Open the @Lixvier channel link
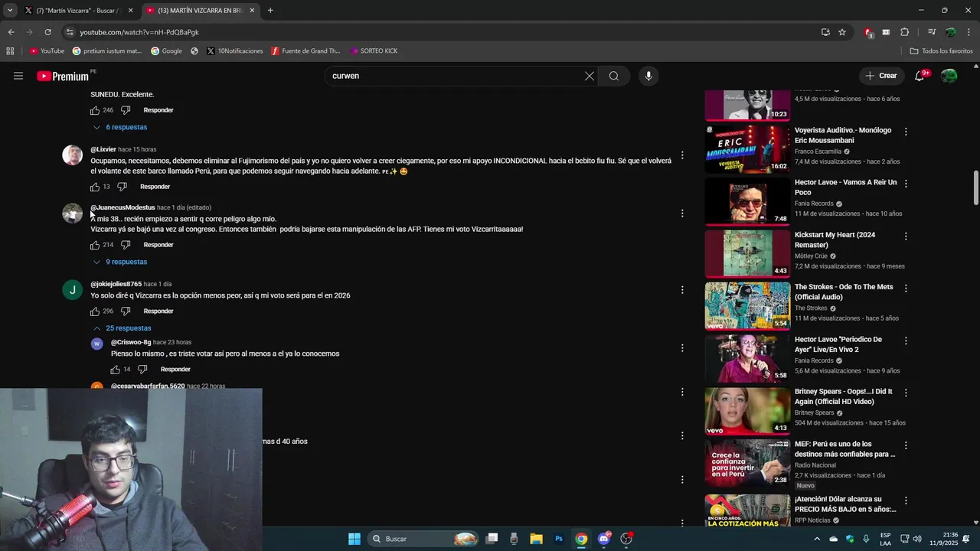The image size is (980, 551). point(103,149)
